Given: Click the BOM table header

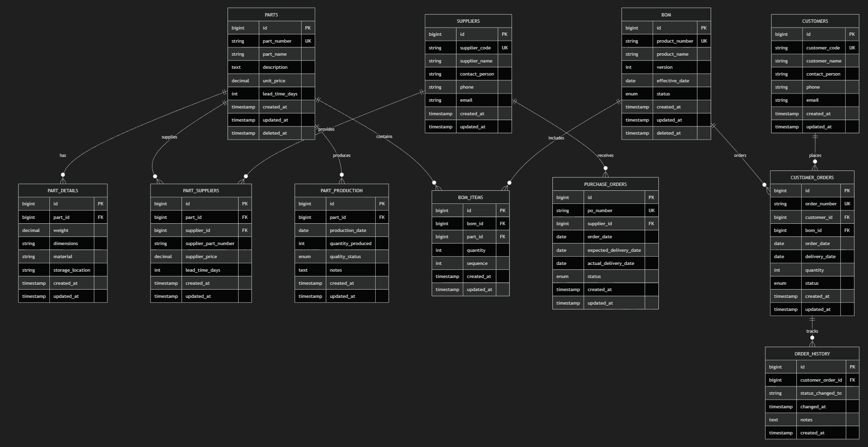Looking at the screenshot, I should point(666,15).
